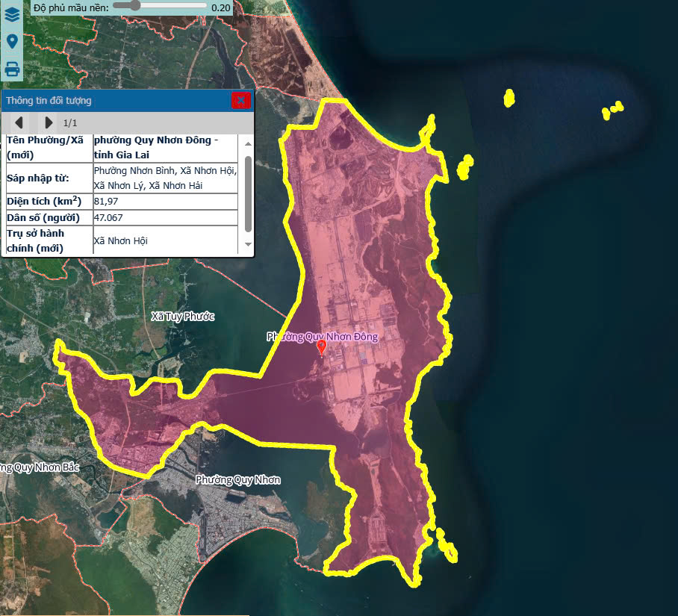Select the Phường Quy Nhơn Đông label
This screenshot has height=616, width=678.
(323, 337)
